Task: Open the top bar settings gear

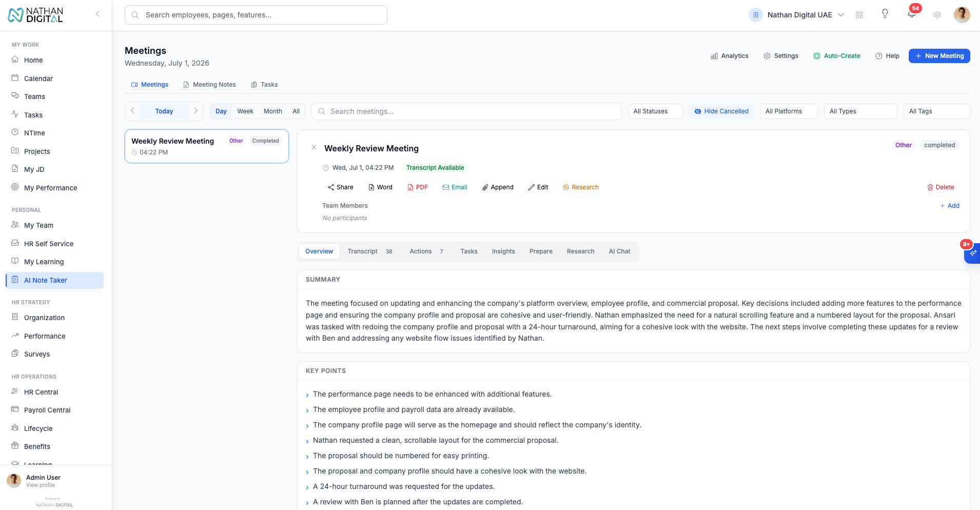Action: coord(937,15)
